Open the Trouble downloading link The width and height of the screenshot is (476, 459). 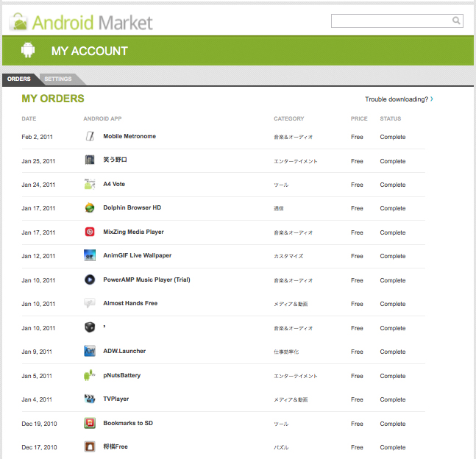click(x=398, y=99)
